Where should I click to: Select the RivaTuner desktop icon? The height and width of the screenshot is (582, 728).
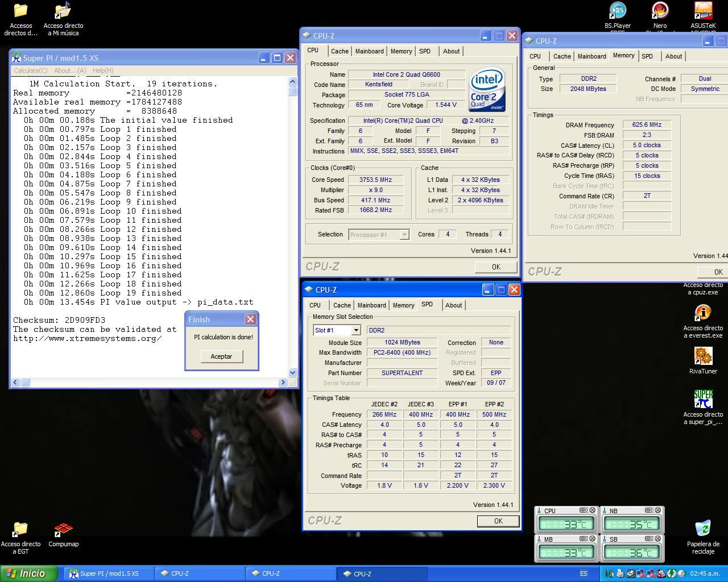coord(703,356)
